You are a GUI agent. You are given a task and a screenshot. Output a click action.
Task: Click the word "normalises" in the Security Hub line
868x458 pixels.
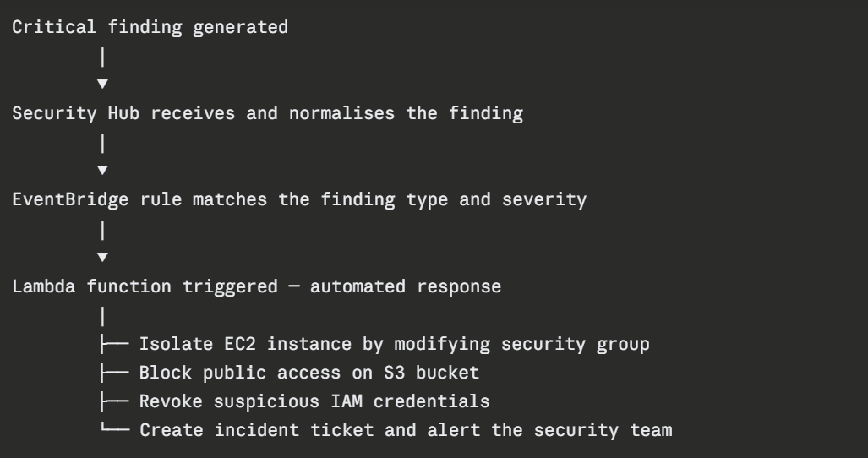pos(341,113)
